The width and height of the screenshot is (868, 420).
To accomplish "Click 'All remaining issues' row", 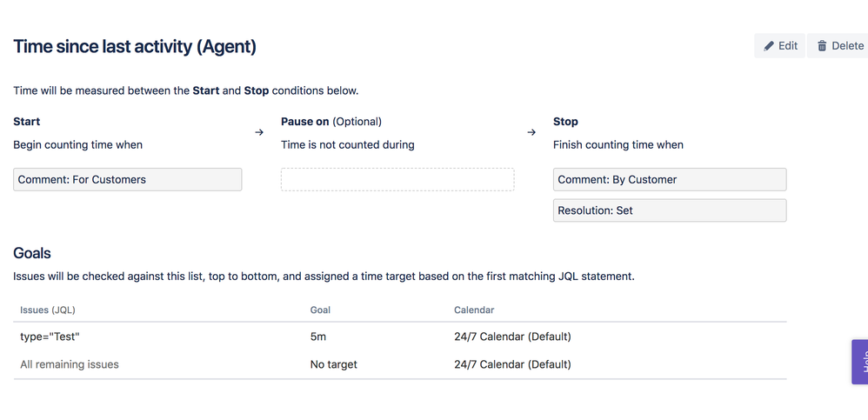I will 70,364.
